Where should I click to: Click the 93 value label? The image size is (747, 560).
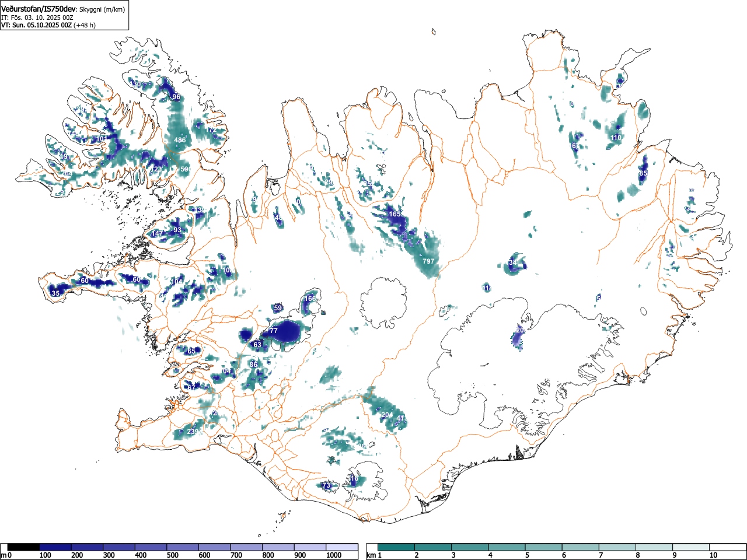(177, 230)
